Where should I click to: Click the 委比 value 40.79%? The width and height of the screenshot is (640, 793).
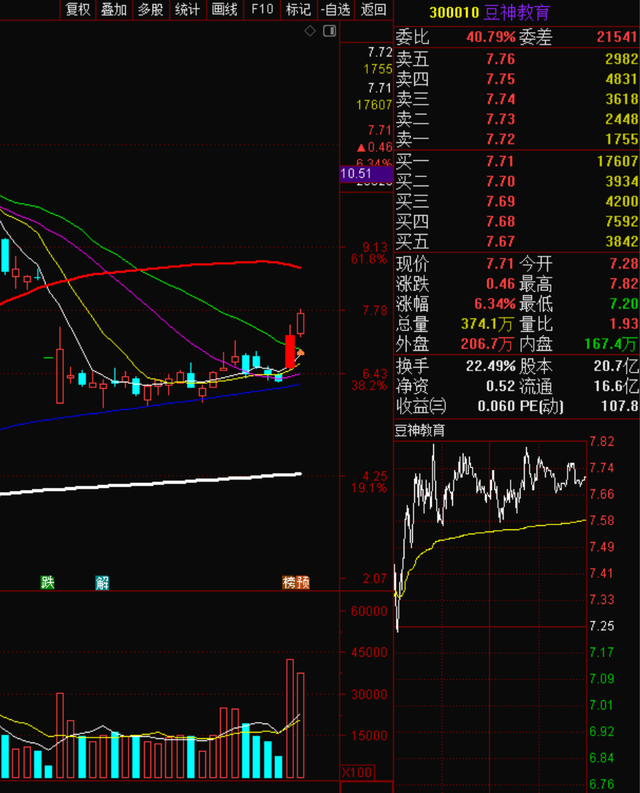tap(491, 37)
